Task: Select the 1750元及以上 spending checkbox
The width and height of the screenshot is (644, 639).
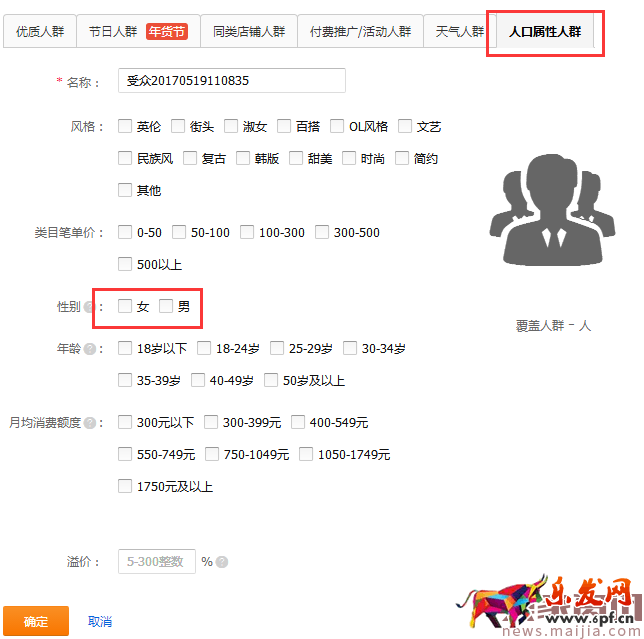Action: click(125, 486)
